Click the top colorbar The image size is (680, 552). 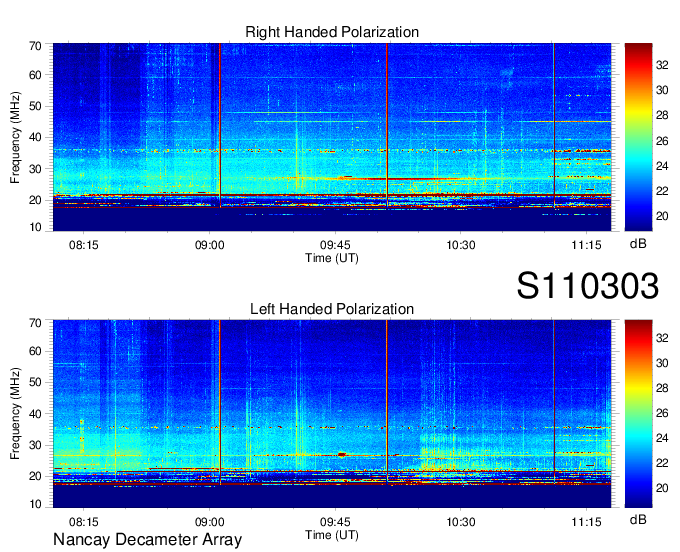tap(638, 137)
